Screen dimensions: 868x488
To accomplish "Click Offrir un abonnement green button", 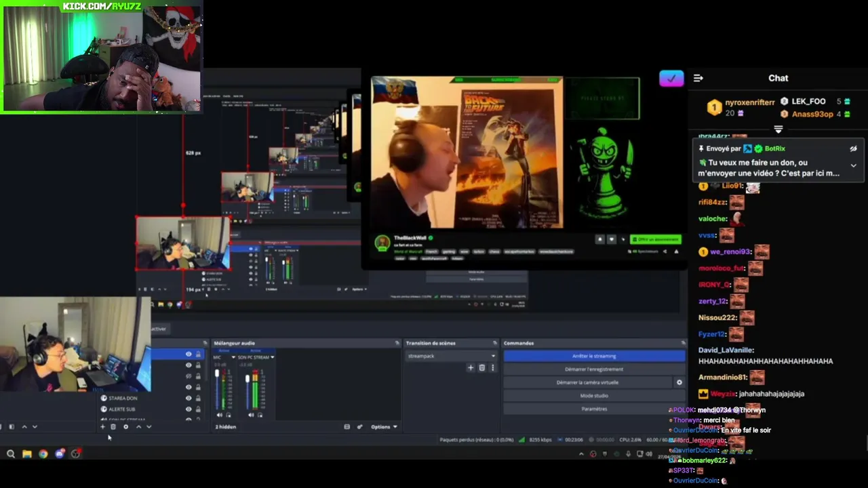I will pyautogui.click(x=655, y=239).
